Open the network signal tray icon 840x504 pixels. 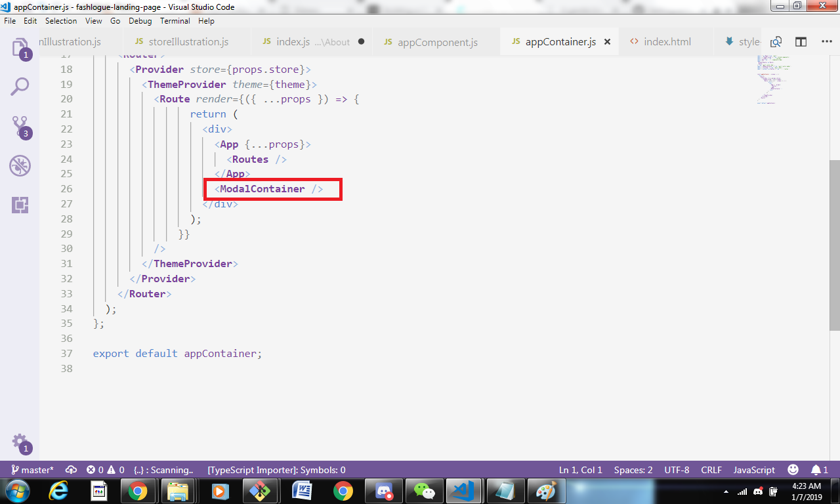coord(742,492)
